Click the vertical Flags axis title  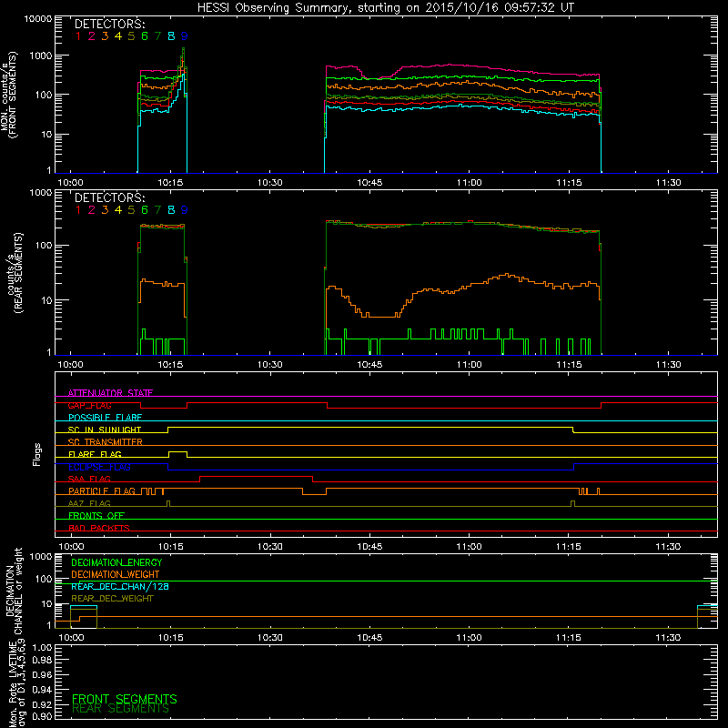point(36,454)
